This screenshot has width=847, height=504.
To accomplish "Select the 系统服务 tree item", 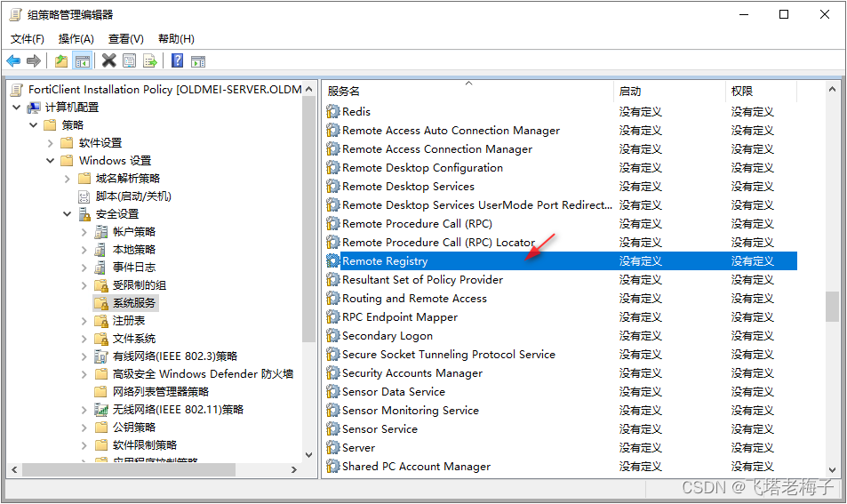I will pos(134,304).
